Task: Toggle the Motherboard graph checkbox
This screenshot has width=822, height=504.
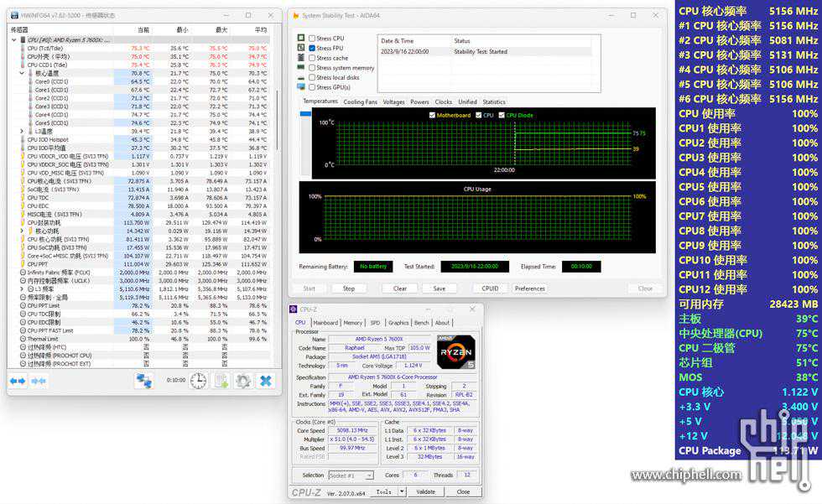Action: point(433,115)
